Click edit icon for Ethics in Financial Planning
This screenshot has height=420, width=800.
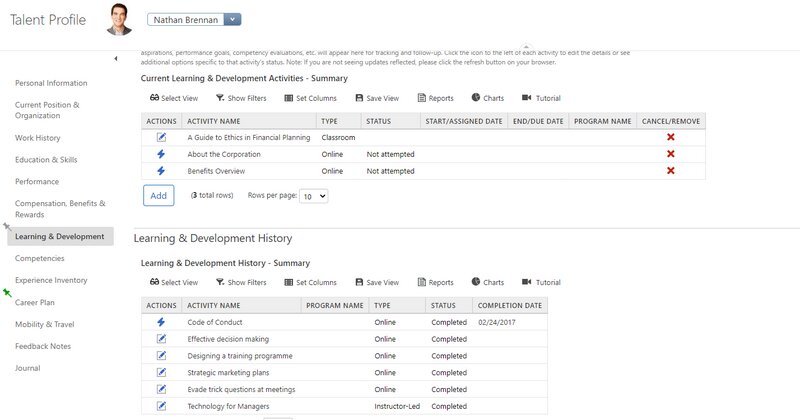coord(161,137)
